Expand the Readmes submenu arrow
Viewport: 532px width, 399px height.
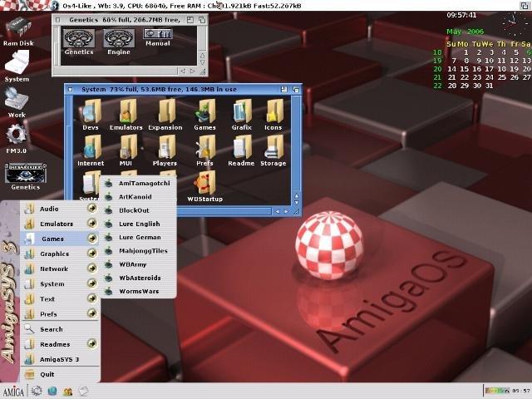(x=91, y=343)
